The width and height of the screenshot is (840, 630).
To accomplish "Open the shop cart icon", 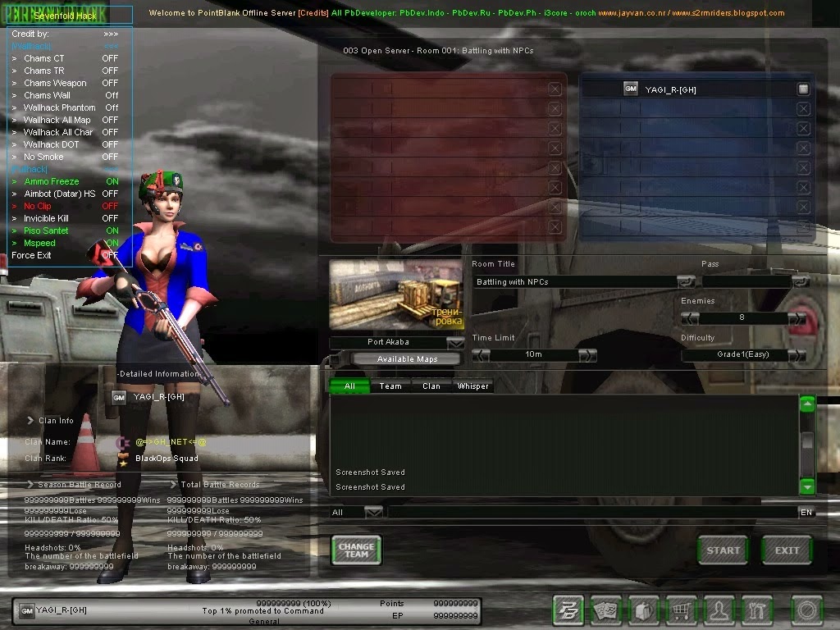I will [x=681, y=610].
